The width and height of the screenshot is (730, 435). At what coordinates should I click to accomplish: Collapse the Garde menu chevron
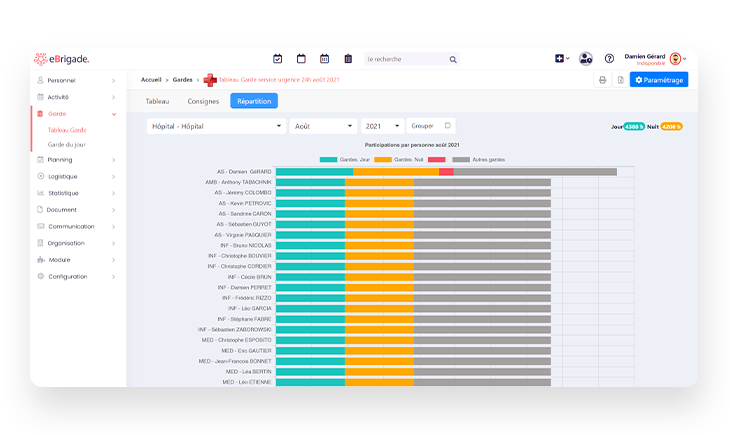pyautogui.click(x=114, y=114)
